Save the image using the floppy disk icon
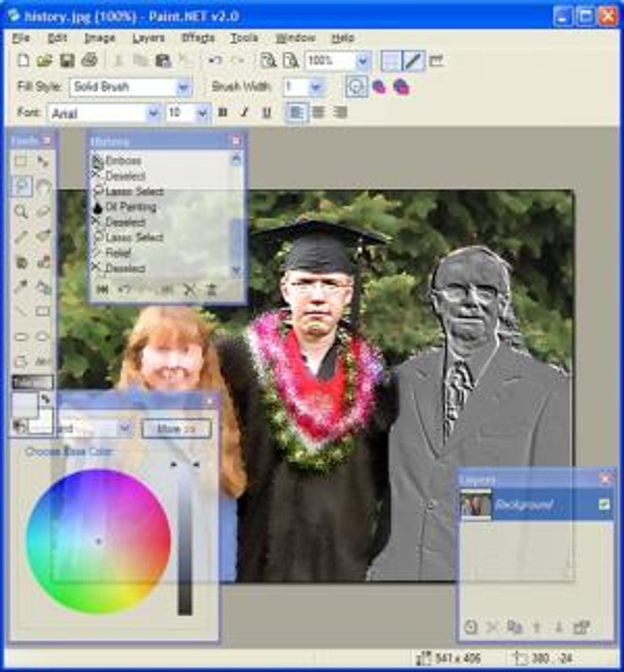The height and width of the screenshot is (672, 624). click(x=67, y=61)
